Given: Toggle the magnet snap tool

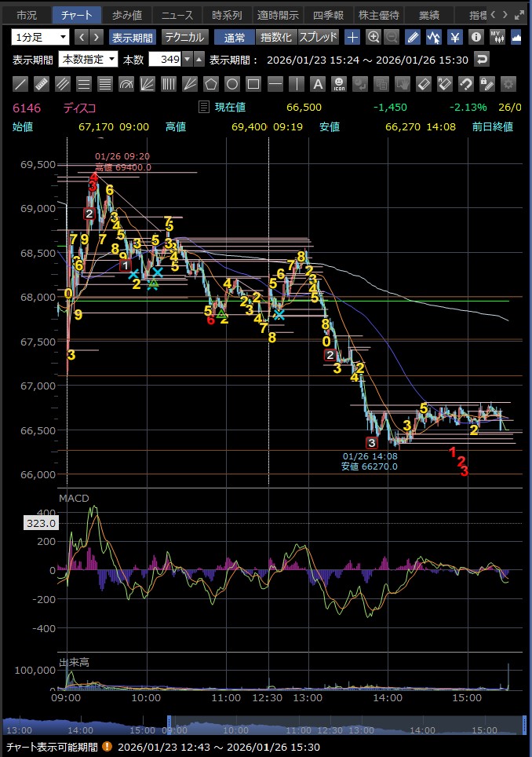Looking at the screenshot, I should click(465, 83).
